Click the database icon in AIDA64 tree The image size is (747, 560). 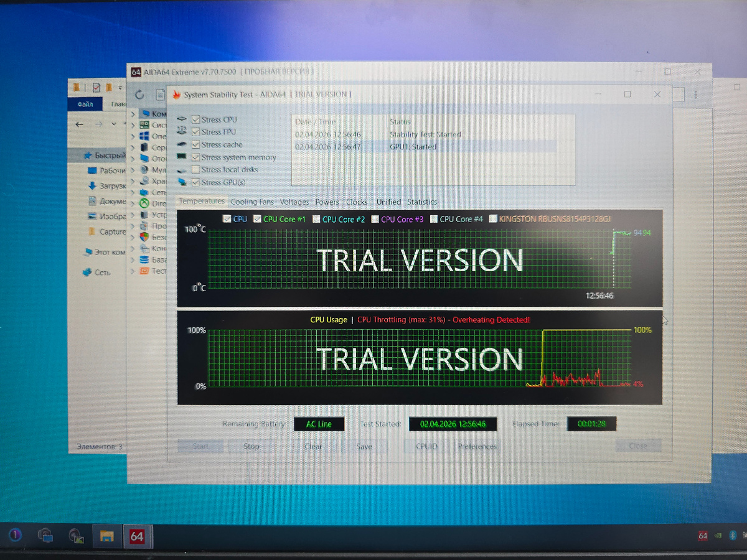point(144,259)
